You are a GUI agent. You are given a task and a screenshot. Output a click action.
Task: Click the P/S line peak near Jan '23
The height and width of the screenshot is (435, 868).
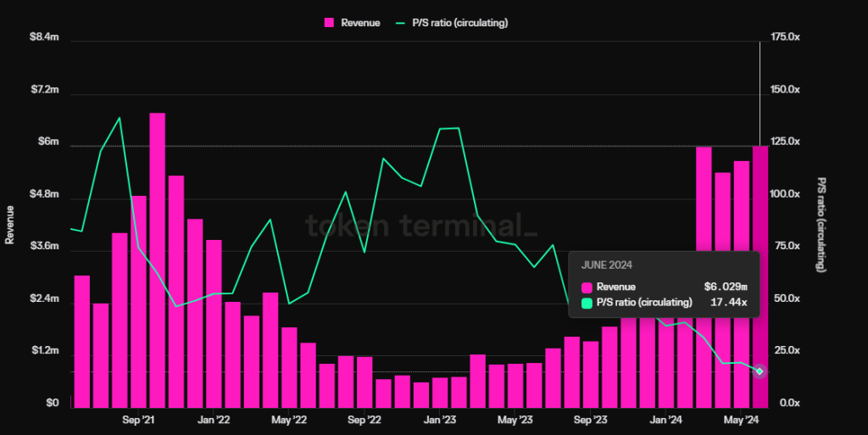pyautogui.click(x=449, y=128)
